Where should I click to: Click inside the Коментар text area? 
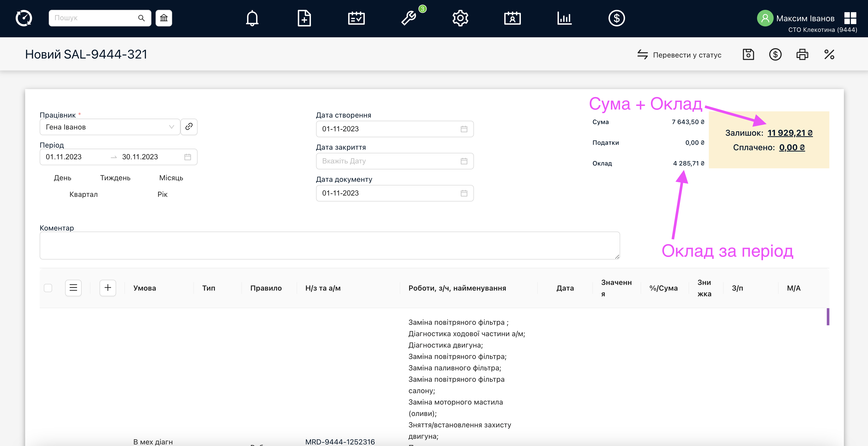coord(329,245)
